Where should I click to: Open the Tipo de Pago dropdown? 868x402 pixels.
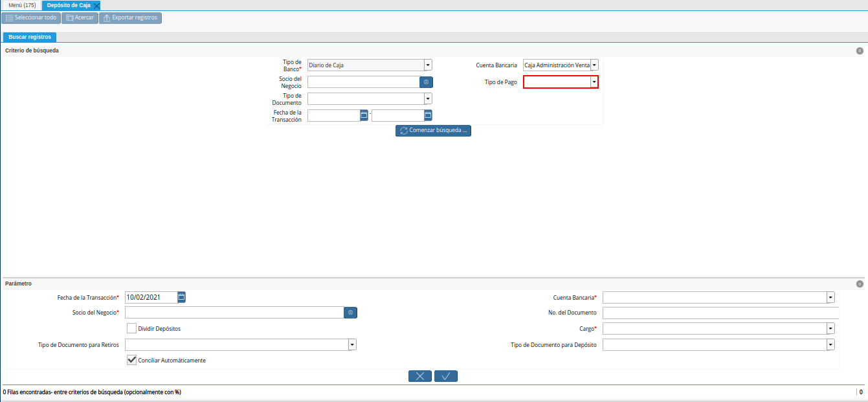pyautogui.click(x=594, y=82)
